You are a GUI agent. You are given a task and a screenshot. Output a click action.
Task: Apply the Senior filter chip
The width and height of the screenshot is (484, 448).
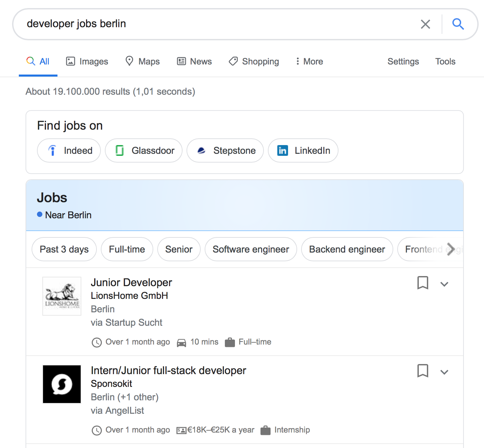point(179,249)
